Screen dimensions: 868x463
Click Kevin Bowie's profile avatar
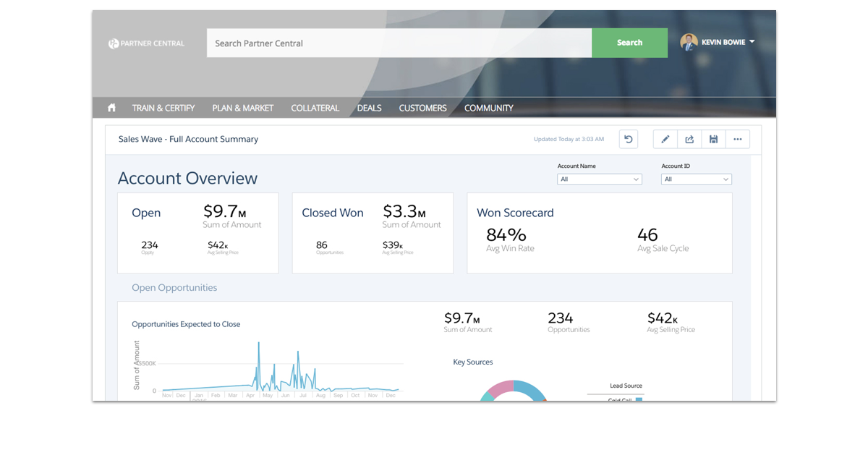point(689,42)
